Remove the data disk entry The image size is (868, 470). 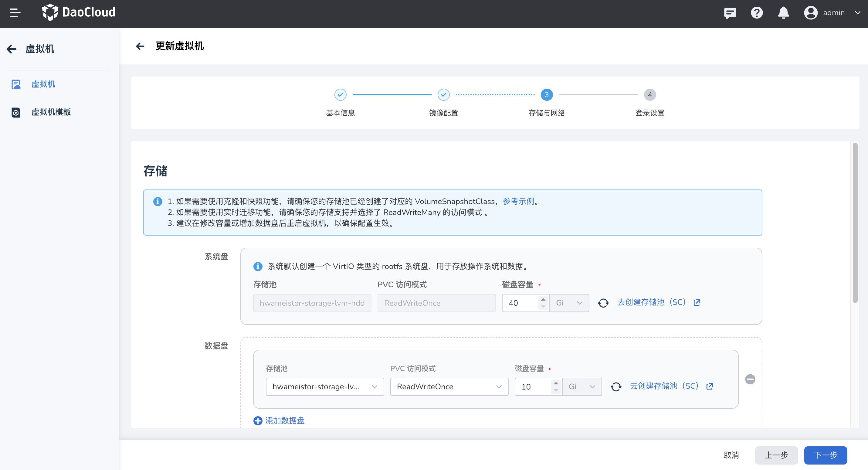tap(750, 379)
